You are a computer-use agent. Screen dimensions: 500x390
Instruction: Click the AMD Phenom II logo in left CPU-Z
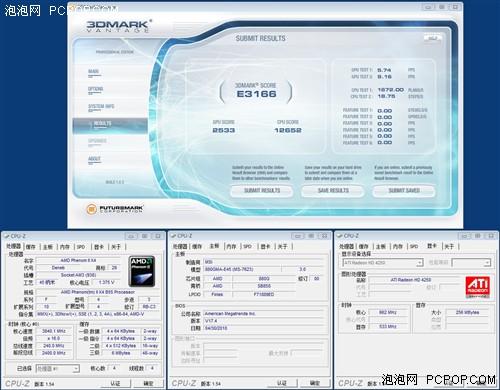pos(142,271)
